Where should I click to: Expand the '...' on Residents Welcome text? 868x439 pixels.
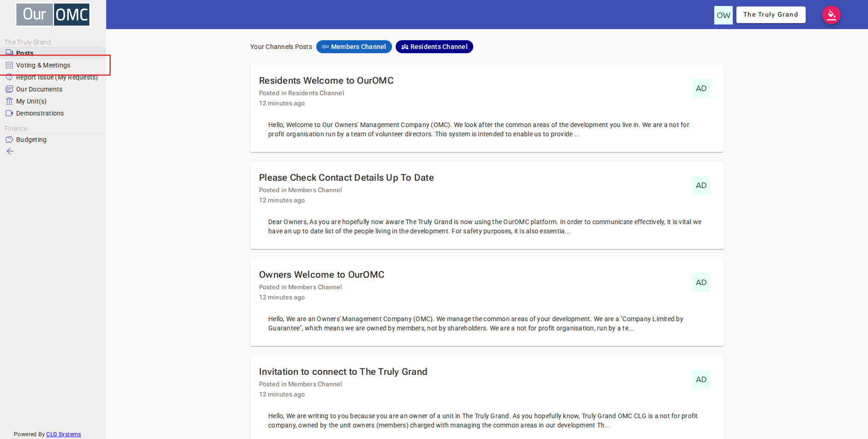577,134
